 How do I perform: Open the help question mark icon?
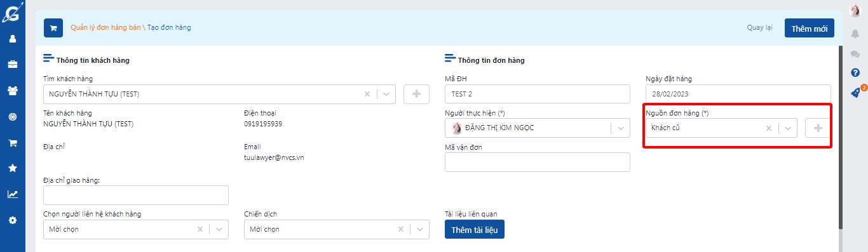tap(855, 72)
